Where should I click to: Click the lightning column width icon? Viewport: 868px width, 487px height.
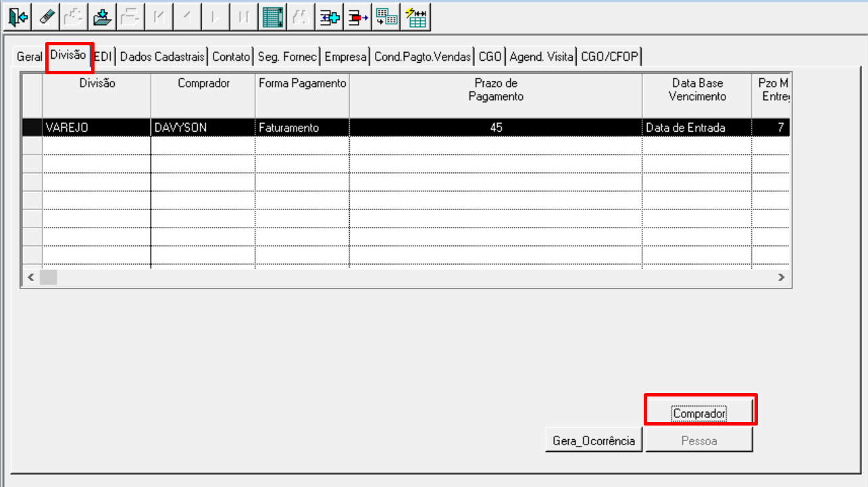[415, 17]
